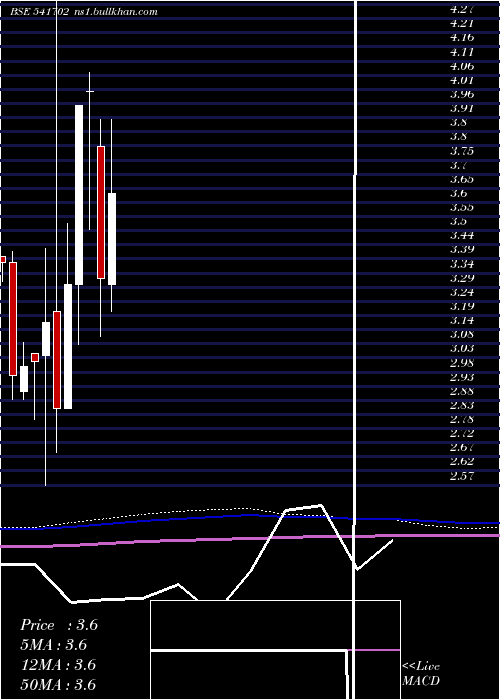Select the 2.88 price axis label

[462, 392]
